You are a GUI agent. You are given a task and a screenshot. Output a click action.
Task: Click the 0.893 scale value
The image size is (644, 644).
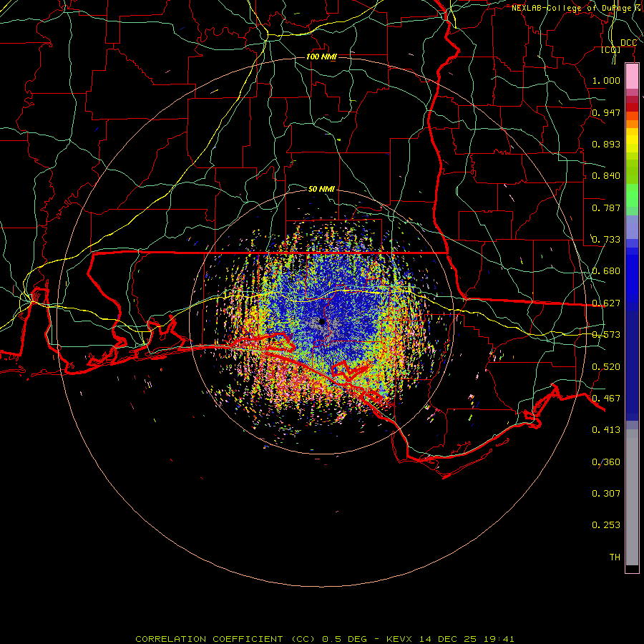[606, 144]
